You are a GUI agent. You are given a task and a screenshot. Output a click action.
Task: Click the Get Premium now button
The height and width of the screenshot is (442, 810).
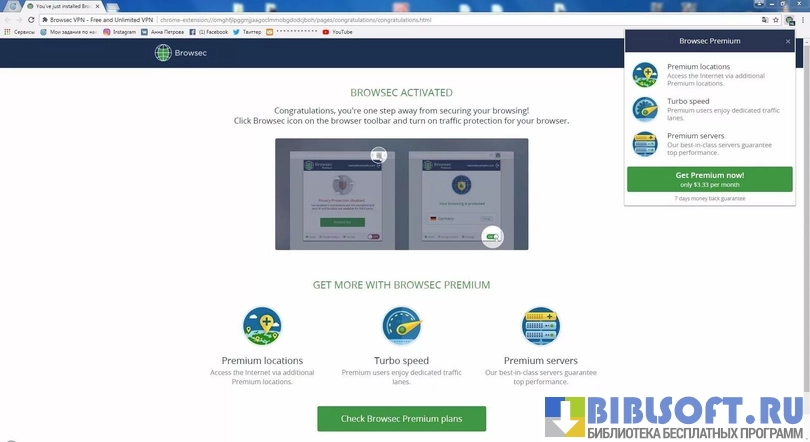(709, 179)
